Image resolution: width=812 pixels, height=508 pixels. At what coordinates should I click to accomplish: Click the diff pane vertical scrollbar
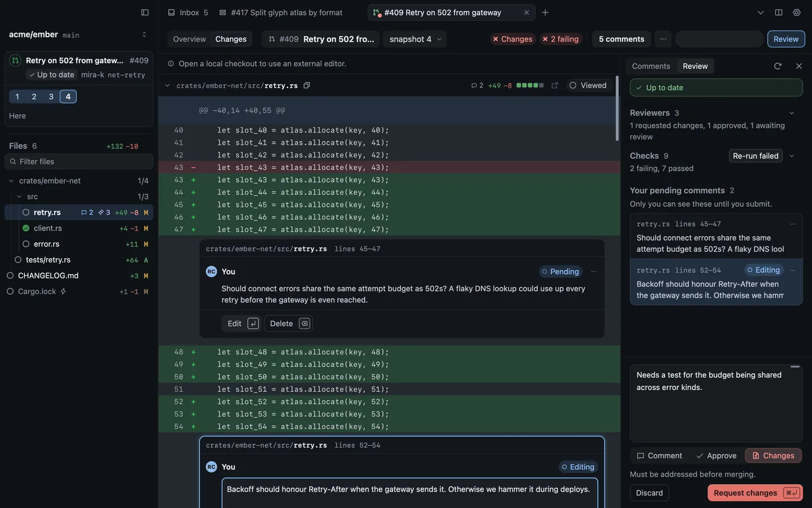coord(617,108)
